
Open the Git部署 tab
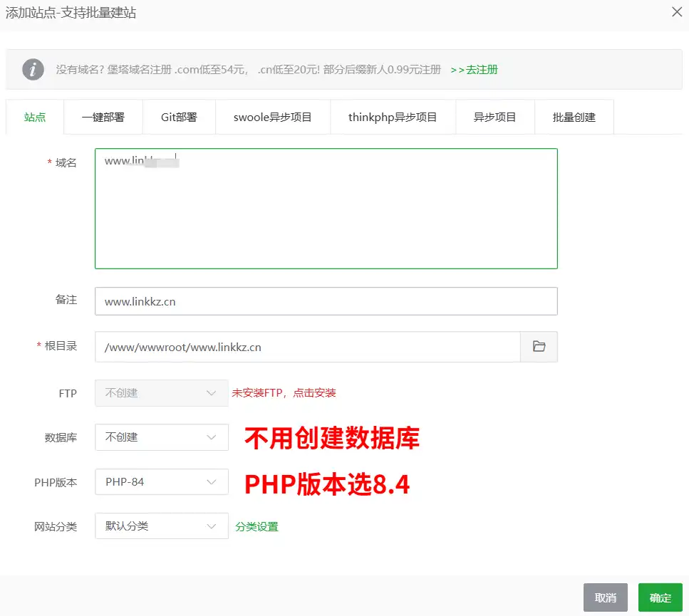(179, 118)
